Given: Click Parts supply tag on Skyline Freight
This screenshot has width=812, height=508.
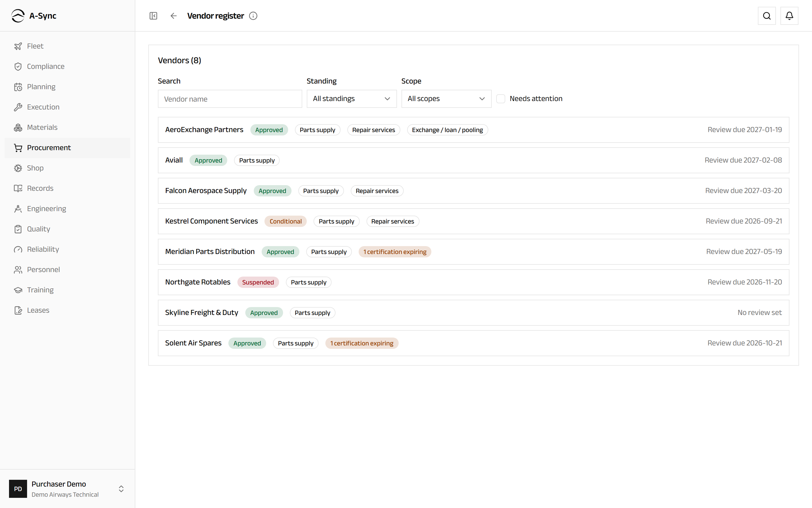Looking at the screenshot, I should pos(312,313).
